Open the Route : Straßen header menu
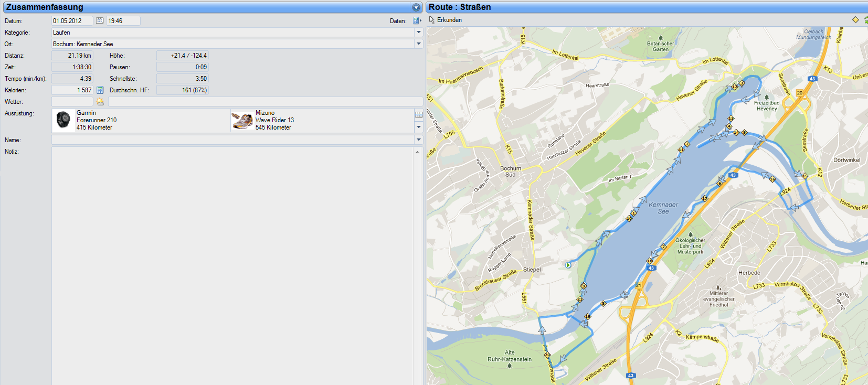The height and width of the screenshot is (385, 868). point(460,7)
